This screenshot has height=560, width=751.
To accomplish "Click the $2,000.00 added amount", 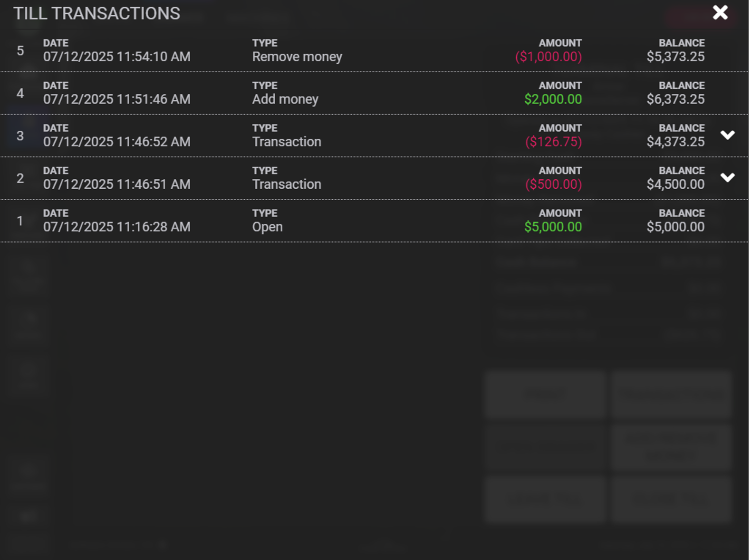I will (552, 99).
